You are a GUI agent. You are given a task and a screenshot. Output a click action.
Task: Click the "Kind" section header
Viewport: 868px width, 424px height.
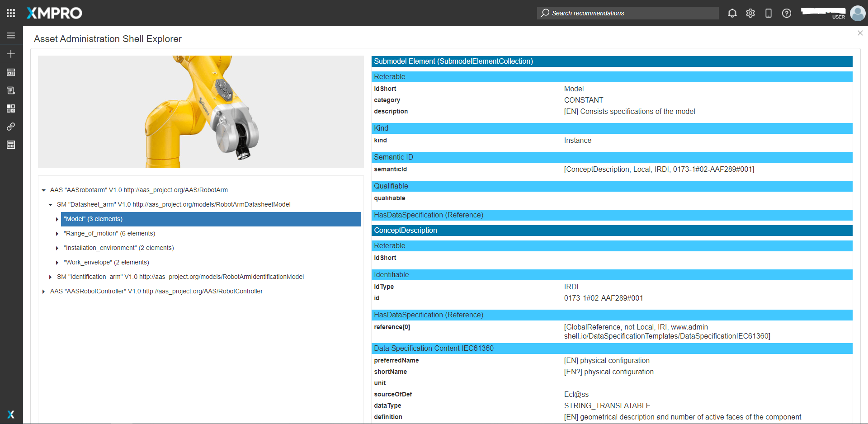(612, 128)
